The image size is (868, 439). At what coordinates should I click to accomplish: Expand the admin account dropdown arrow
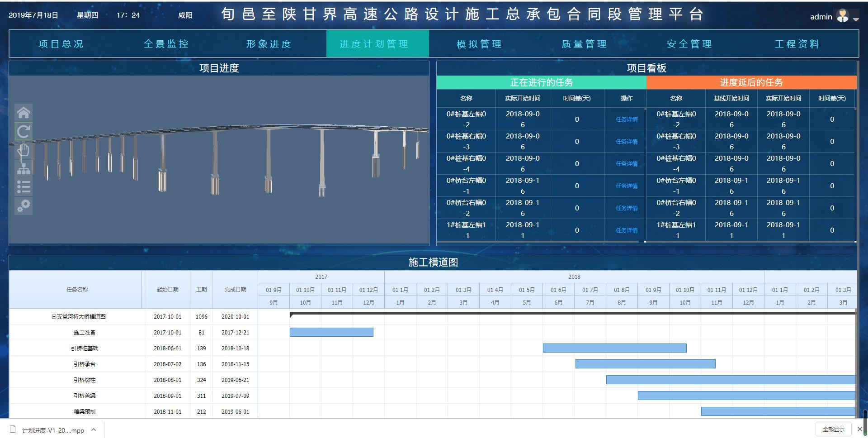tap(857, 19)
